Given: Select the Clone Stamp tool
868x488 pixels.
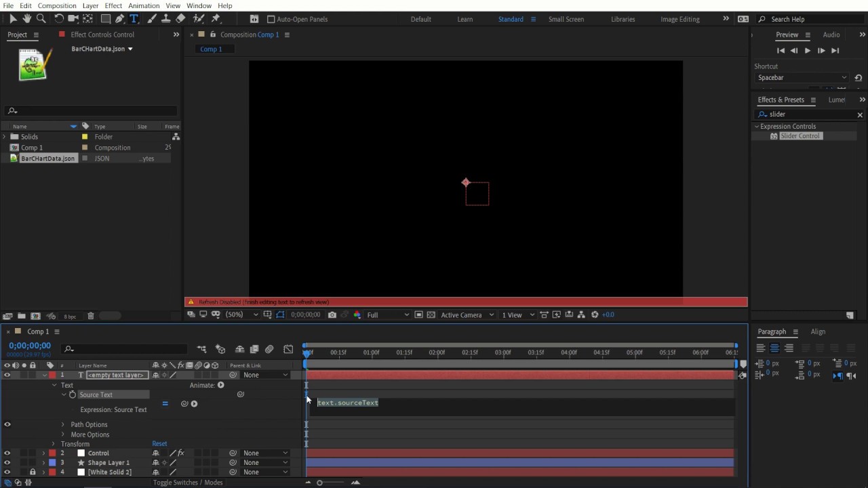Looking at the screenshot, I should pos(166,19).
